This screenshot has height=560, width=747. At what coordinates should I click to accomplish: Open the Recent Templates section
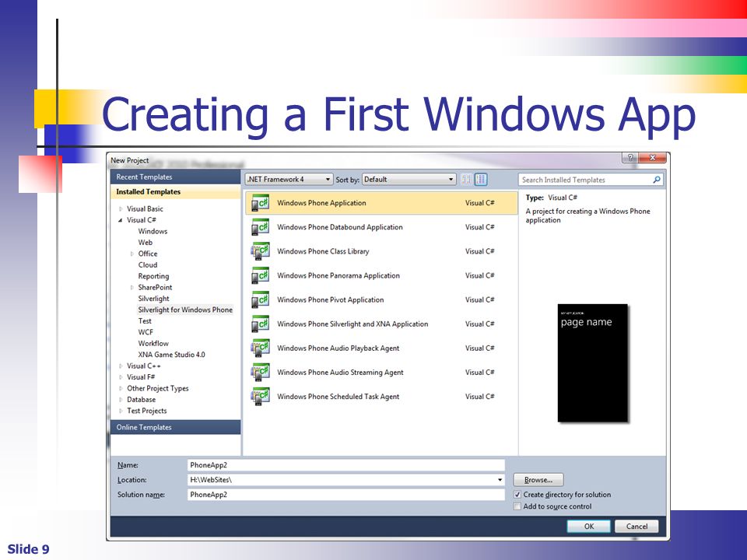[x=175, y=177]
